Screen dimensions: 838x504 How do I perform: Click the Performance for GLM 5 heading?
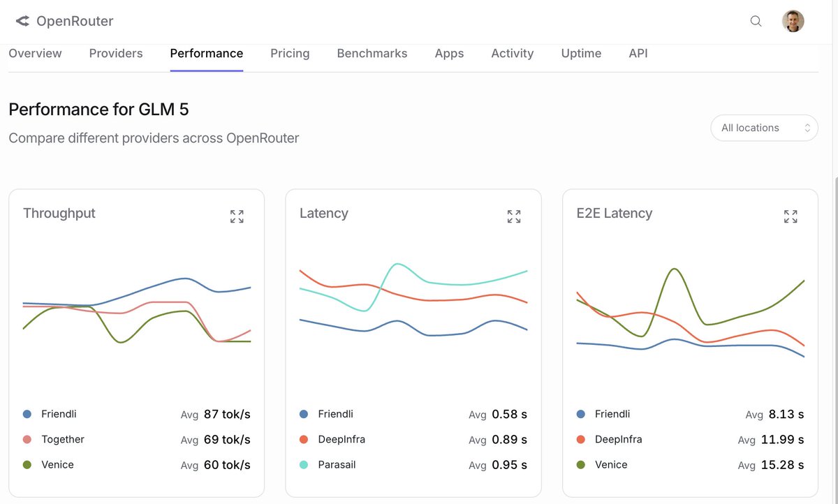[x=98, y=110]
